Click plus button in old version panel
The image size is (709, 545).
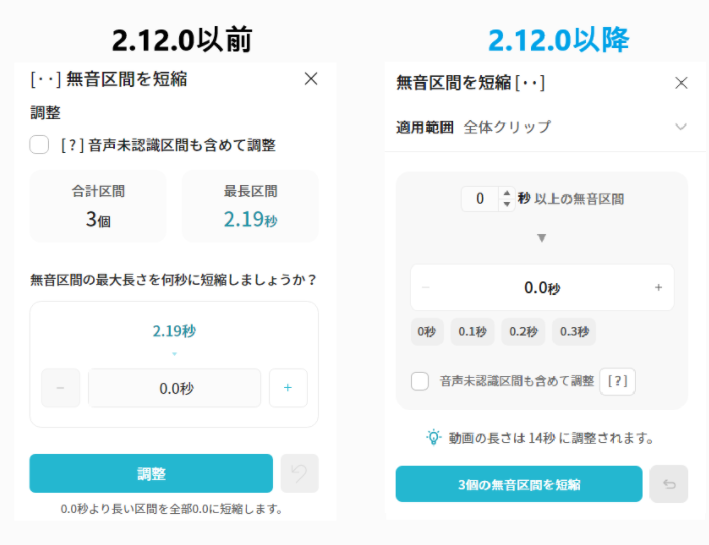coord(288,388)
